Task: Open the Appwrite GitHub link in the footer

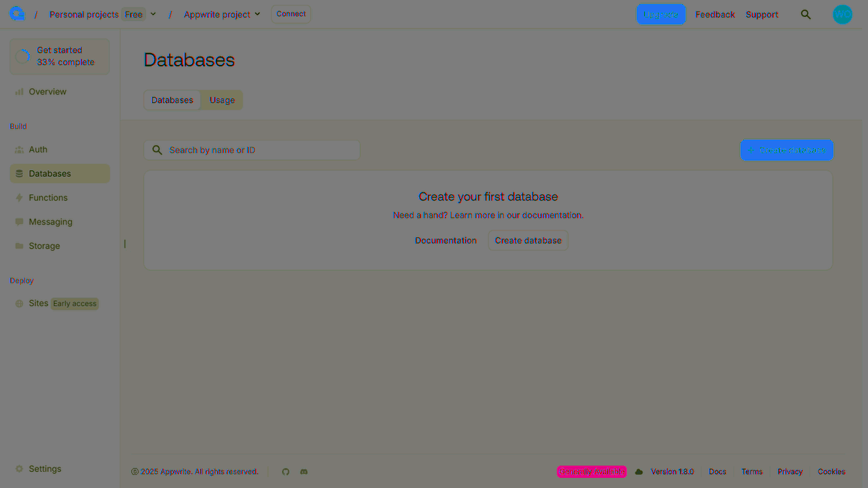Action: click(285, 471)
